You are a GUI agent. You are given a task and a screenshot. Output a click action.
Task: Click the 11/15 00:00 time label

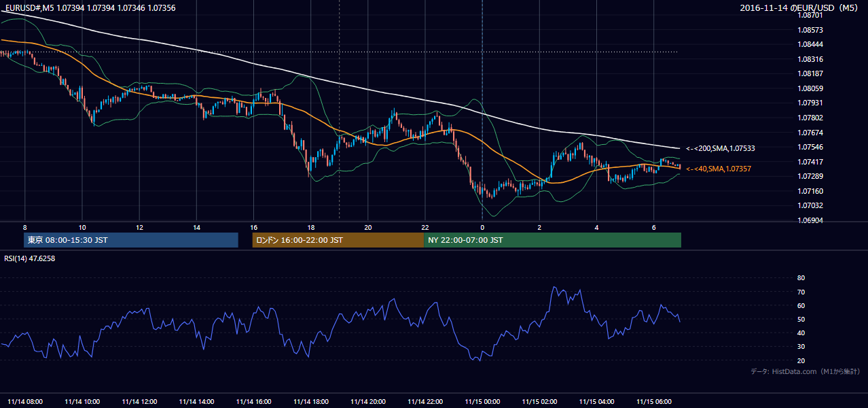[x=482, y=401]
